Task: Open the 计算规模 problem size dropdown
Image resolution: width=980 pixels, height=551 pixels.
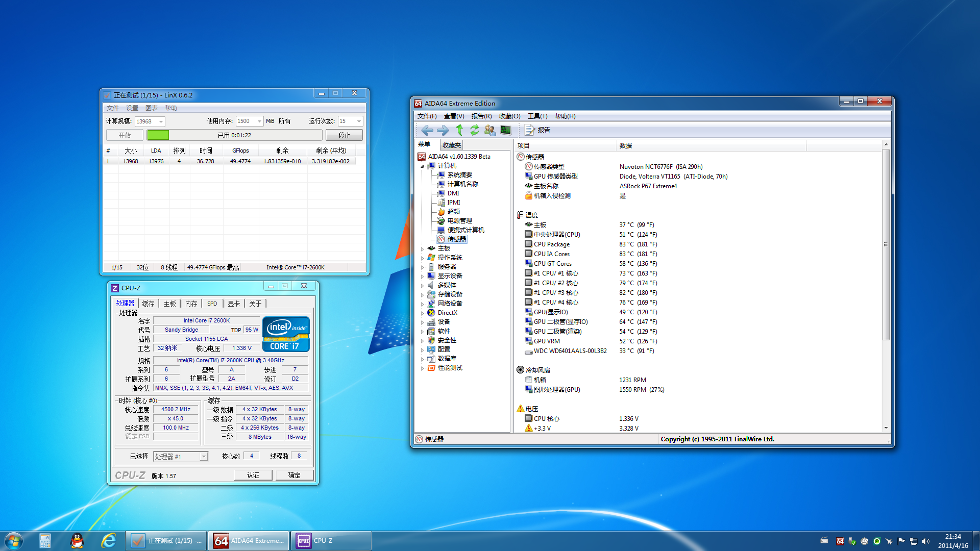Action: [x=161, y=121]
